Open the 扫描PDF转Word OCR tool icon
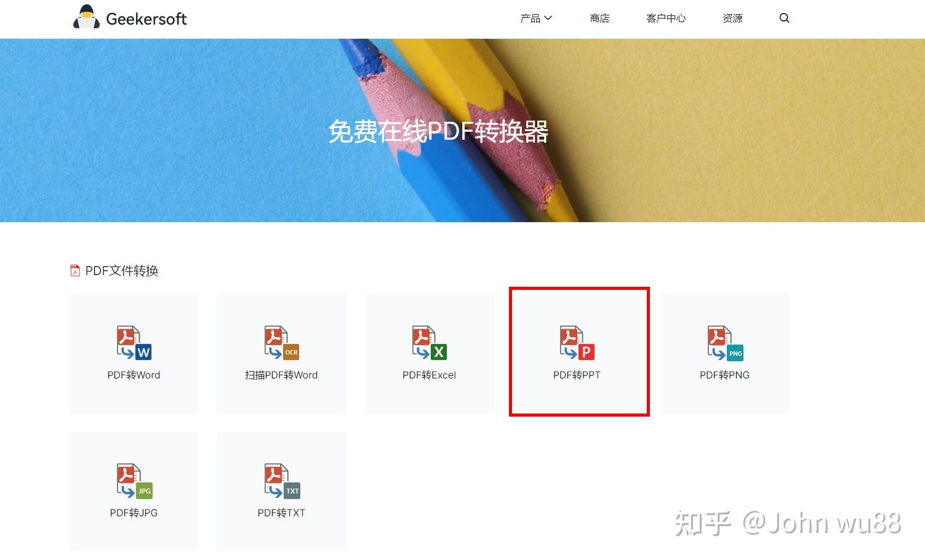The image size is (925, 560). pos(281,343)
